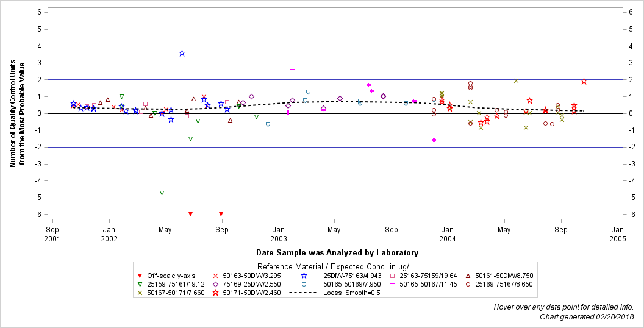Click the purple diamond legend marker for 75169-25DIW/2.550

215,284
